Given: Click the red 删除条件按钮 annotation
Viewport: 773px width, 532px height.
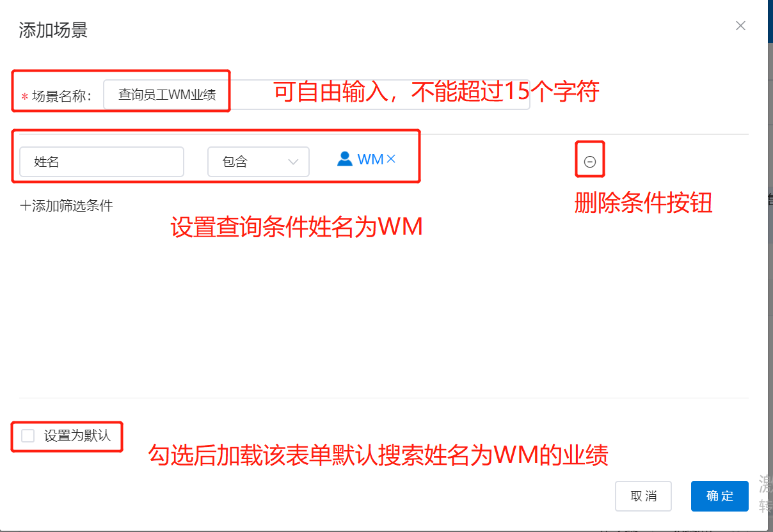Looking at the screenshot, I should point(643,203).
